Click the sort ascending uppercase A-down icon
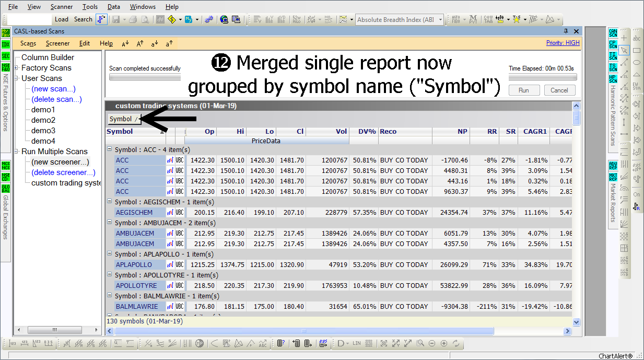Screen dimensions: 644x360 125,43
